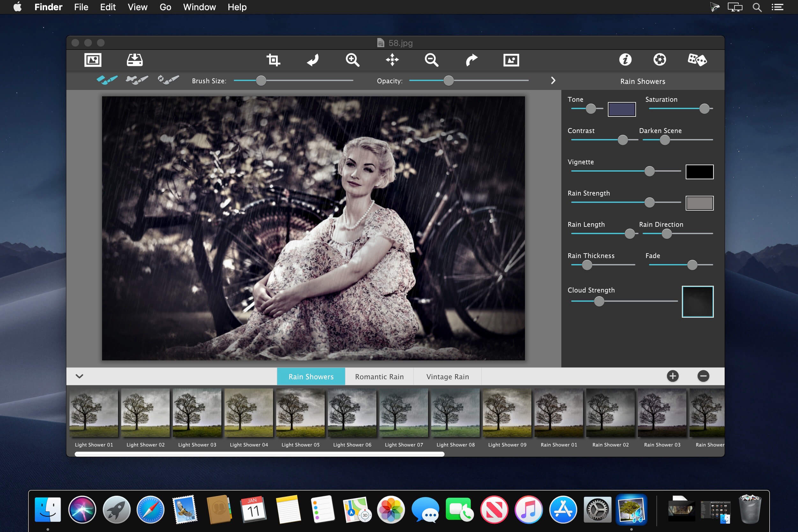Click the zoom in magnifier

(352, 60)
